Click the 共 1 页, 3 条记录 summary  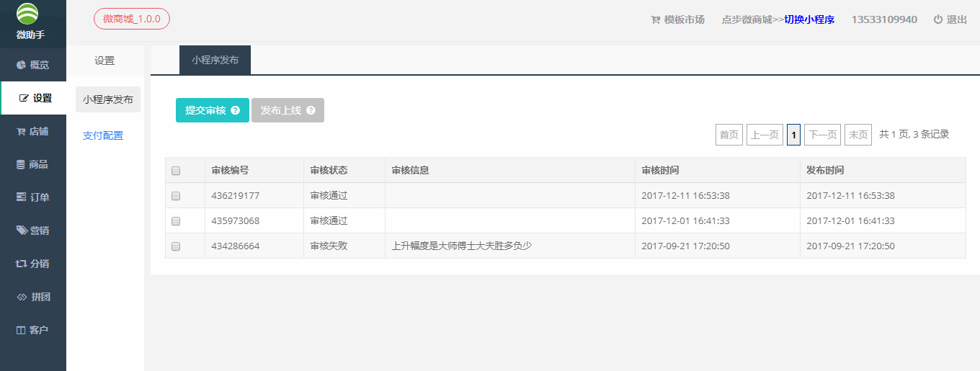point(914,134)
